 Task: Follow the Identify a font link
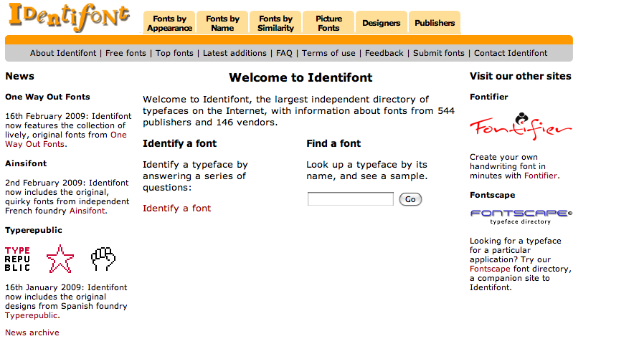click(x=176, y=209)
